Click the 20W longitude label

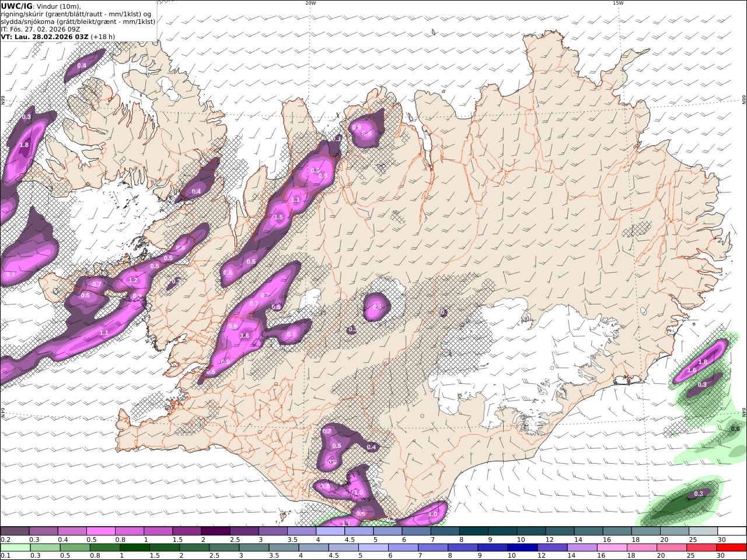[x=310, y=3]
